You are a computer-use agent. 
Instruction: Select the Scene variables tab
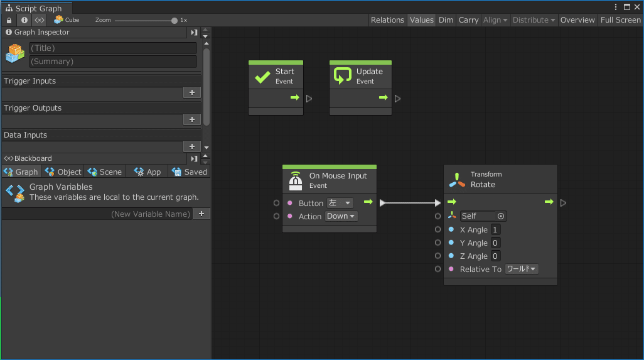(105, 172)
